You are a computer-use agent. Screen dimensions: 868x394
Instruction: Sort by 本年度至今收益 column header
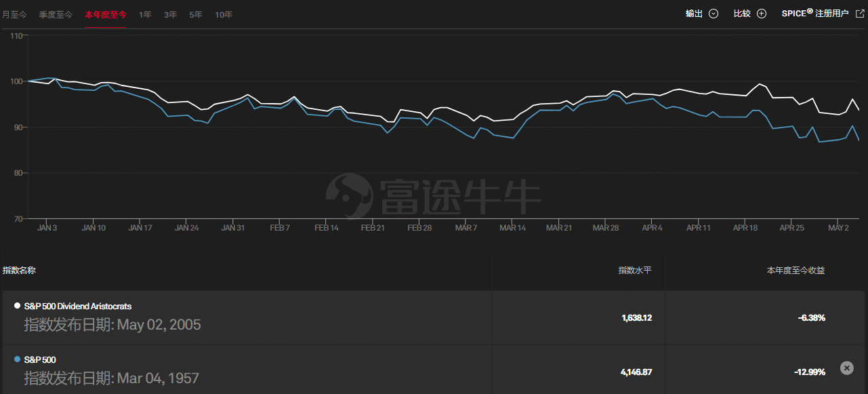795,271
